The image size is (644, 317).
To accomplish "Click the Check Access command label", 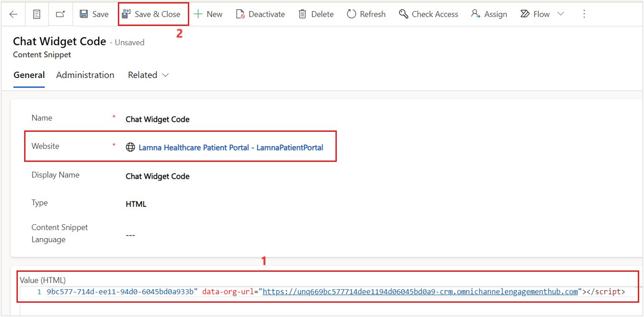I will pyautogui.click(x=435, y=14).
